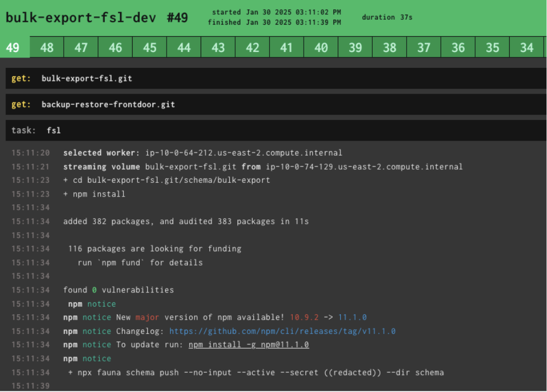Image resolution: width=547 pixels, height=392 pixels.
Task: Expand the get bulk-export-fsl.git step
Action: click(x=276, y=78)
